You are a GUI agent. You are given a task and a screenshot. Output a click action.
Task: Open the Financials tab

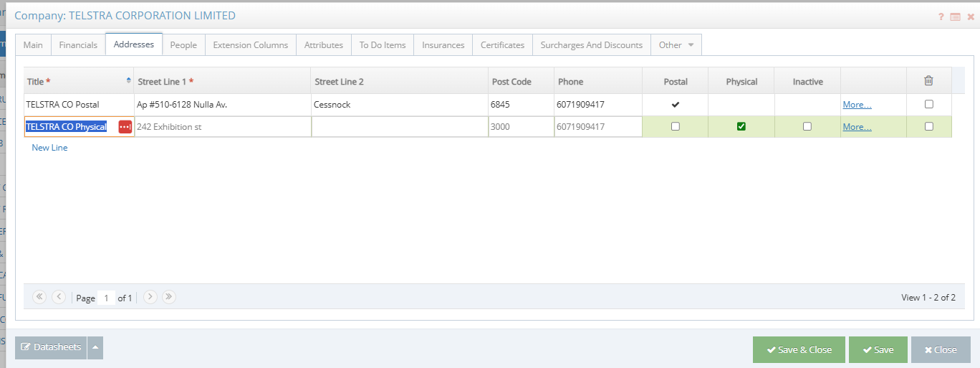coord(78,44)
